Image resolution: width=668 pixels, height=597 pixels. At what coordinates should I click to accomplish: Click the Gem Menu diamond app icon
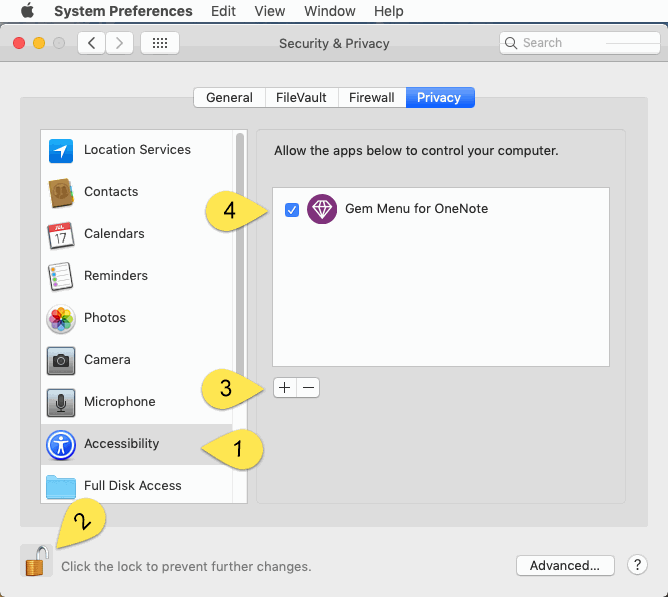point(322,209)
